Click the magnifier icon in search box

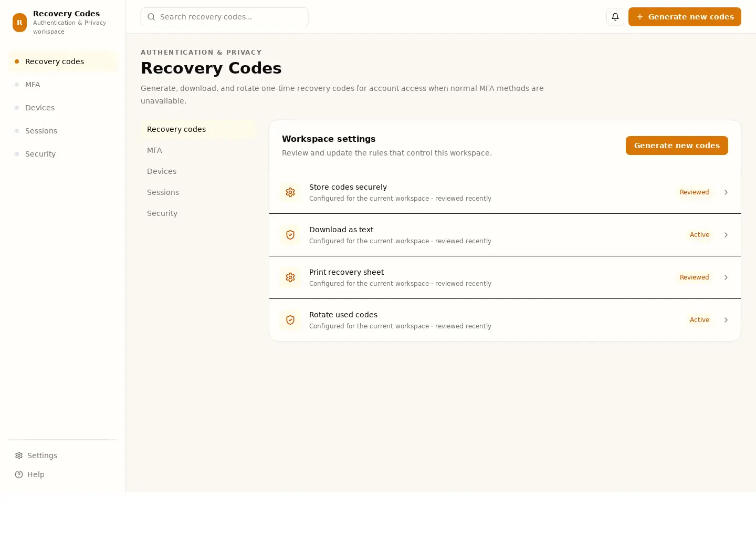[151, 17]
